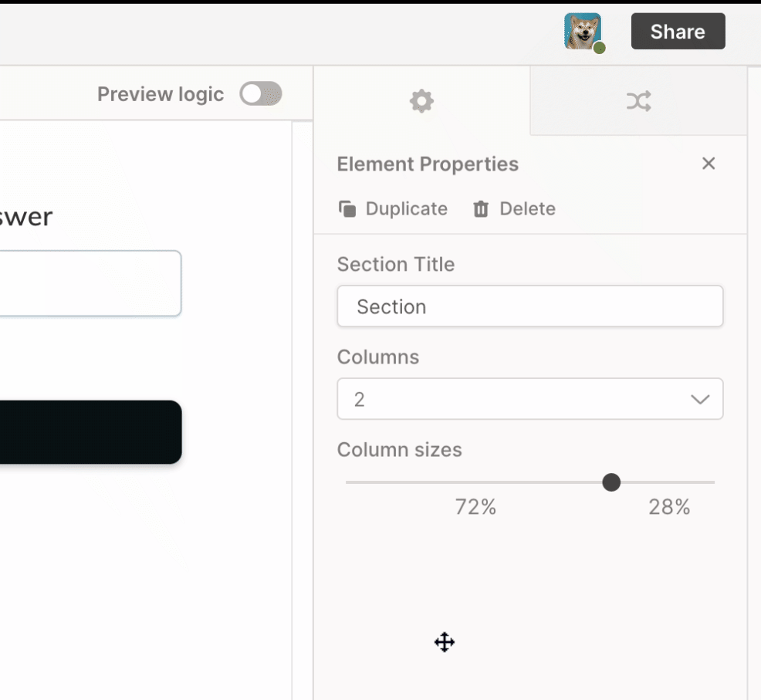Click the Duplicate copy icon
761x700 pixels.
(x=347, y=208)
